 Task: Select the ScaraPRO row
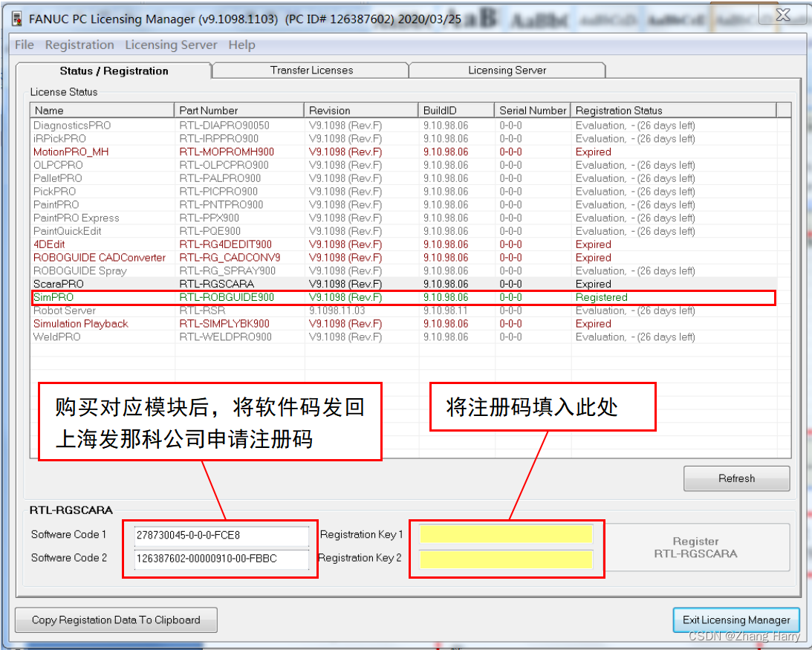coord(404,284)
